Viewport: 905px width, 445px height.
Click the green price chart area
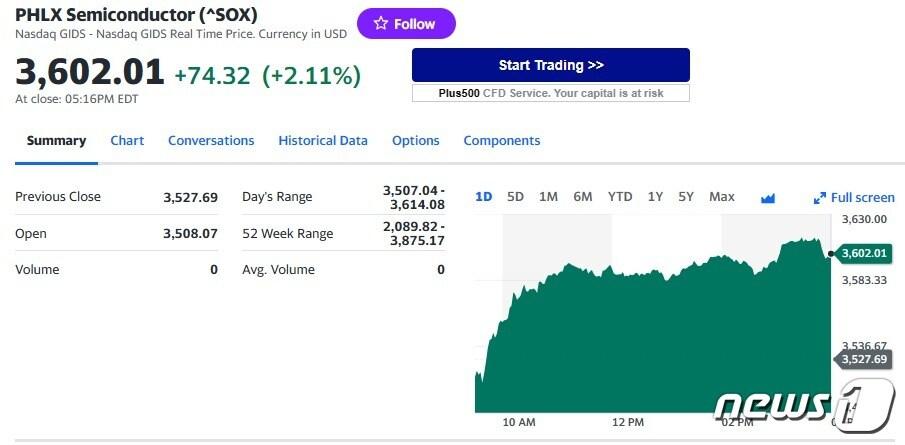[650, 340]
